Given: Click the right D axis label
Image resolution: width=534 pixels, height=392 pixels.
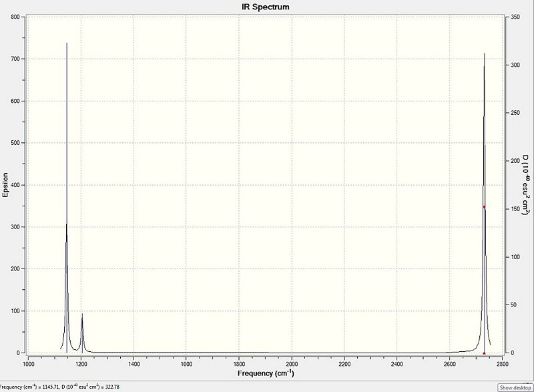Looking at the screenshot, I should click(x=526, y=185).
